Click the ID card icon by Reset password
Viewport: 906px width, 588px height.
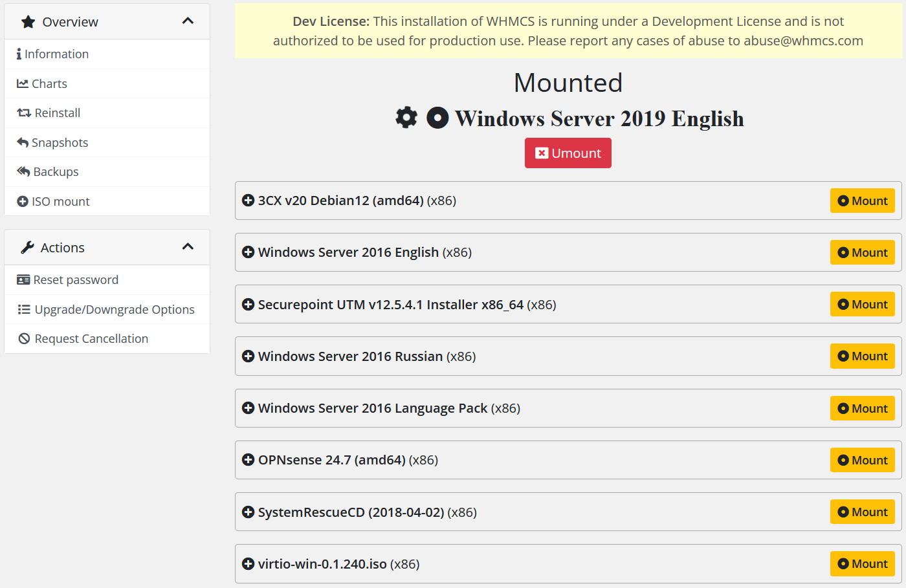(x=23, y=280)
